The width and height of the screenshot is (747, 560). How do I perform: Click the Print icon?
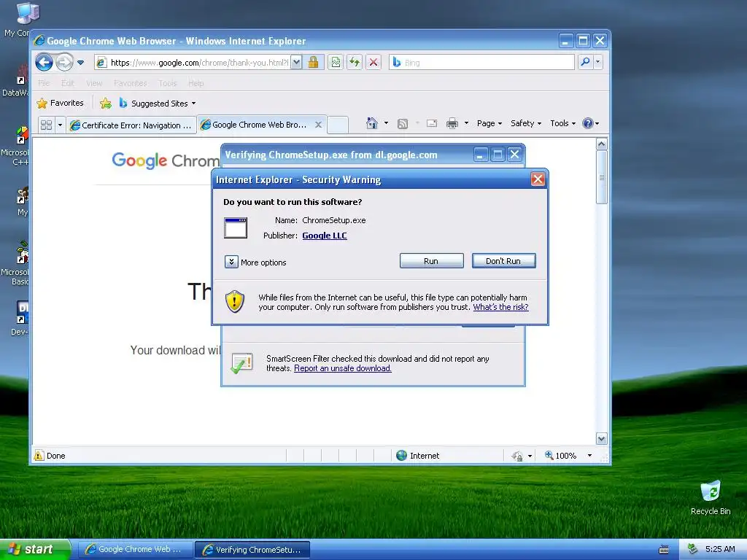[x=452, y=124]
